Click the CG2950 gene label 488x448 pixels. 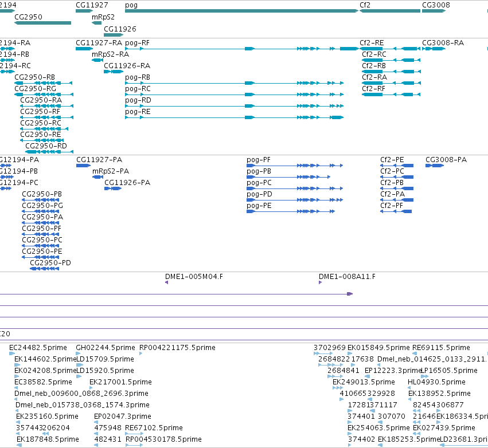click(28, 17)
